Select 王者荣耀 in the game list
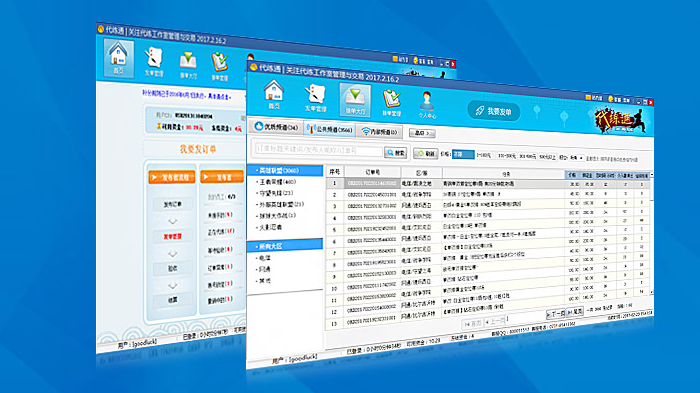The image size is (700, 393). (x=277, y=182)
